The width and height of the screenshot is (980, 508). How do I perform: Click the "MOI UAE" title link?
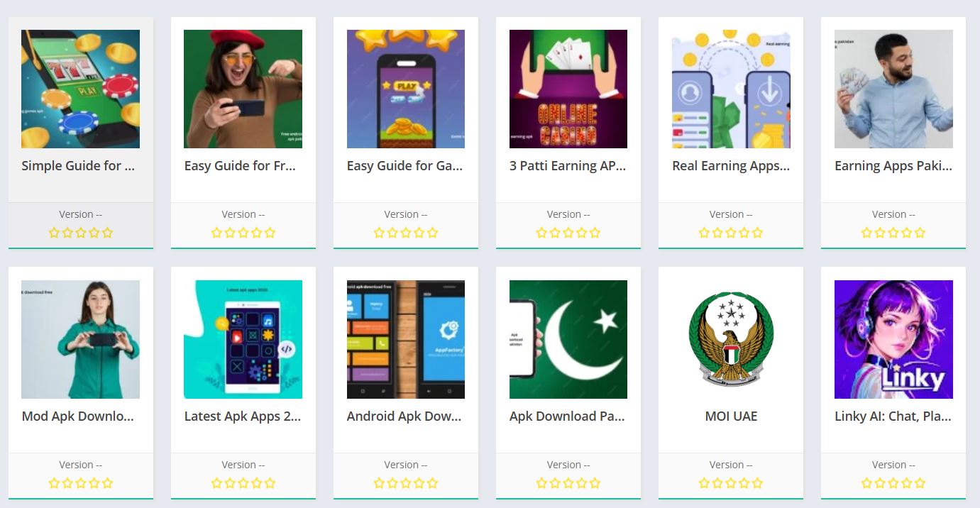click(x=731, y=416)
